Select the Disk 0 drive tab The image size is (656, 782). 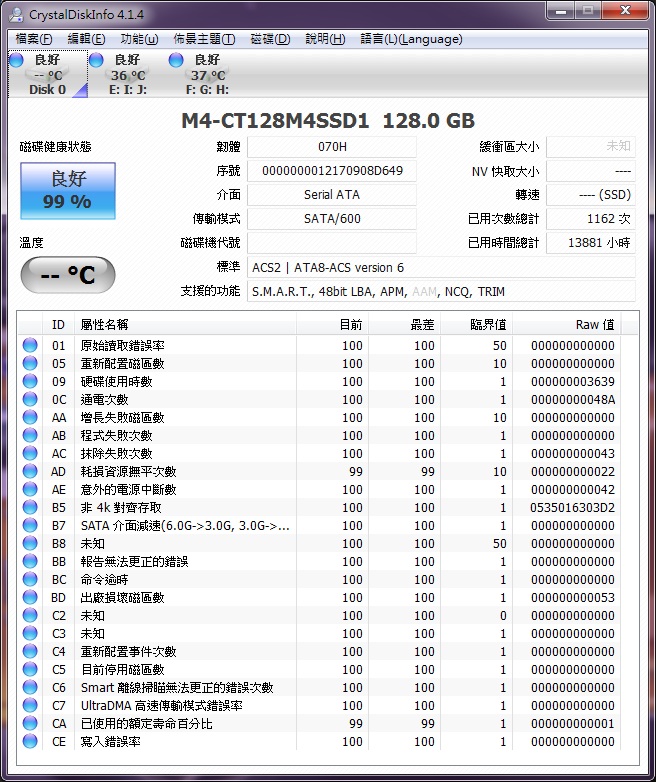[47, 74]
